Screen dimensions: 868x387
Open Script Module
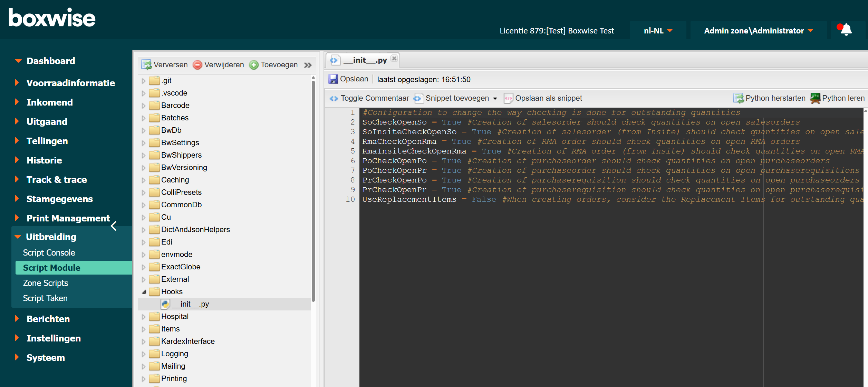point(74,268)
